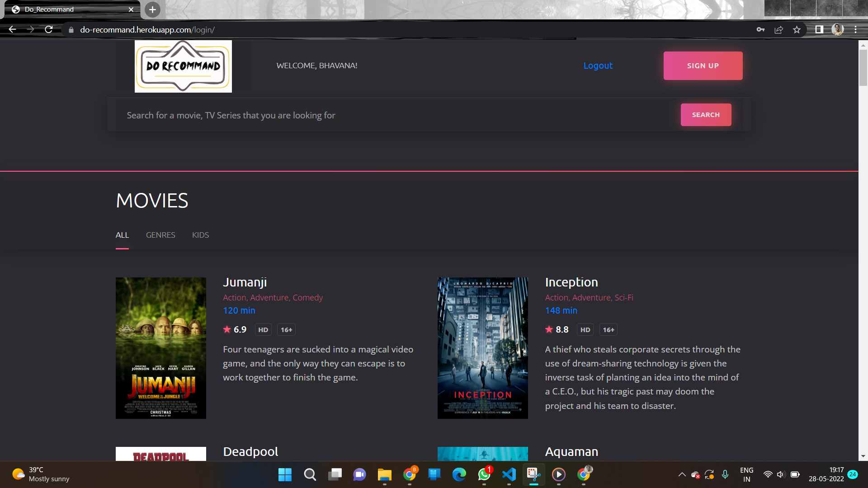Bookmark the page via the star icon
The image size is (868, 488).
[797, 29]
